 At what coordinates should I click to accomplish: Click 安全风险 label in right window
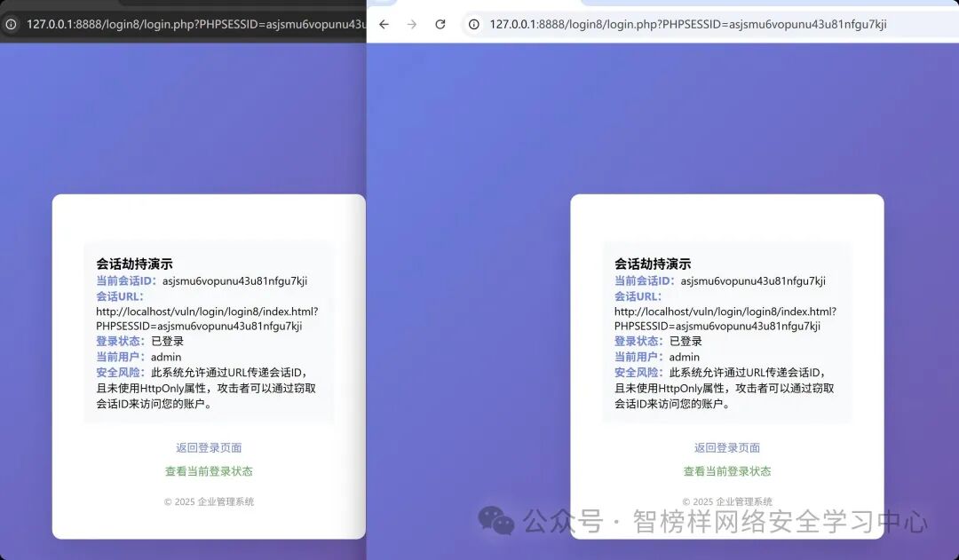click(638, 373)
